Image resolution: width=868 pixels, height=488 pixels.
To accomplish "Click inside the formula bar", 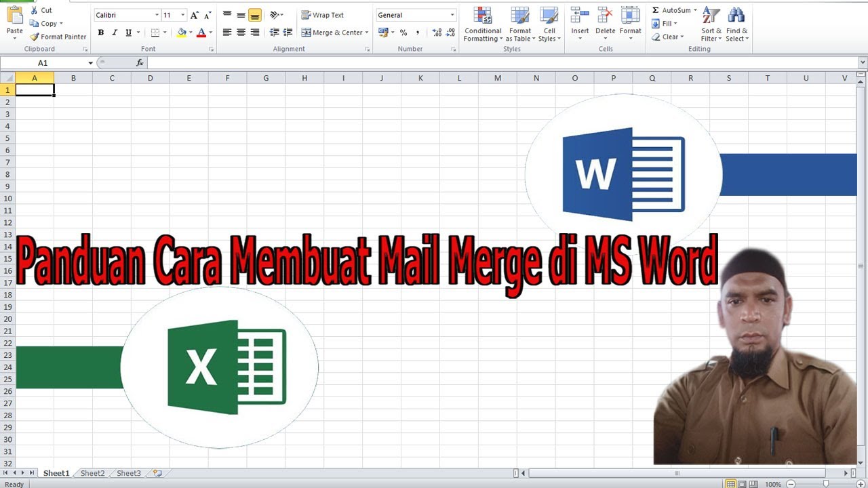I will pos(502,63).
